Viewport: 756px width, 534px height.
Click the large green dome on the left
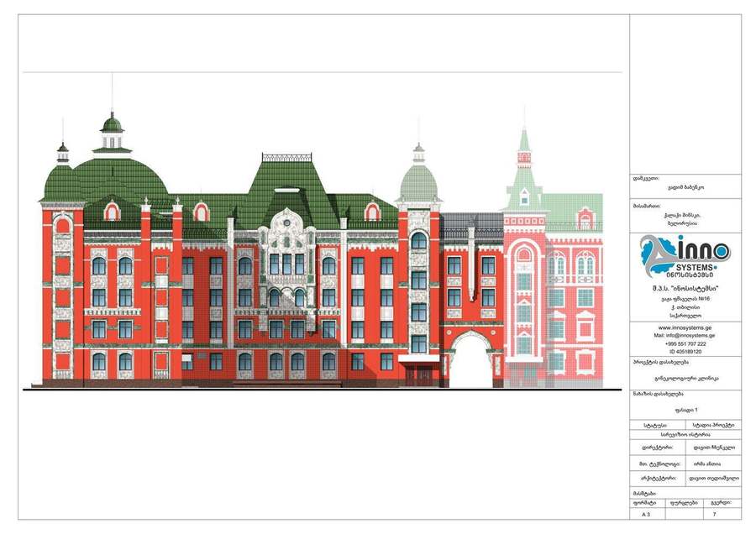(x=118, y=180)
